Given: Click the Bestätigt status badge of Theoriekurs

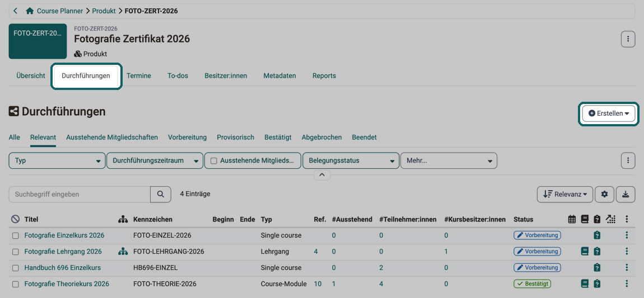Looking at the screenshot, I should [x=533, y=283].
